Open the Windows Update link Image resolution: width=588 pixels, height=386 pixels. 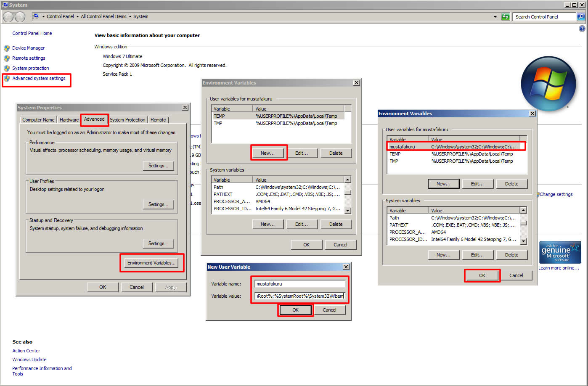click(x=29, y=360)
